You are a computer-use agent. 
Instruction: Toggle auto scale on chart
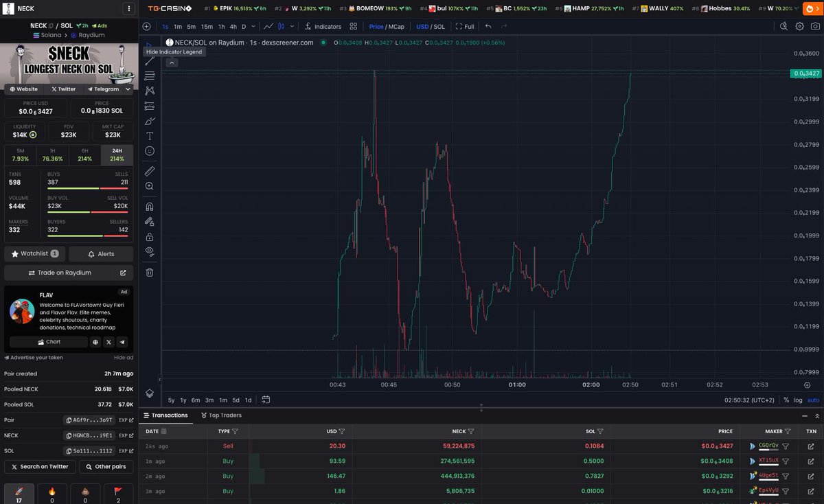[813, 400]
